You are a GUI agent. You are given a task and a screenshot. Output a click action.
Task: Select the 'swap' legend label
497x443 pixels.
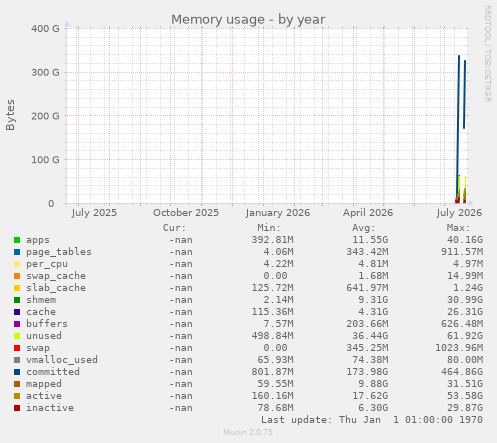pyautogui.click(x=38, y=348)
